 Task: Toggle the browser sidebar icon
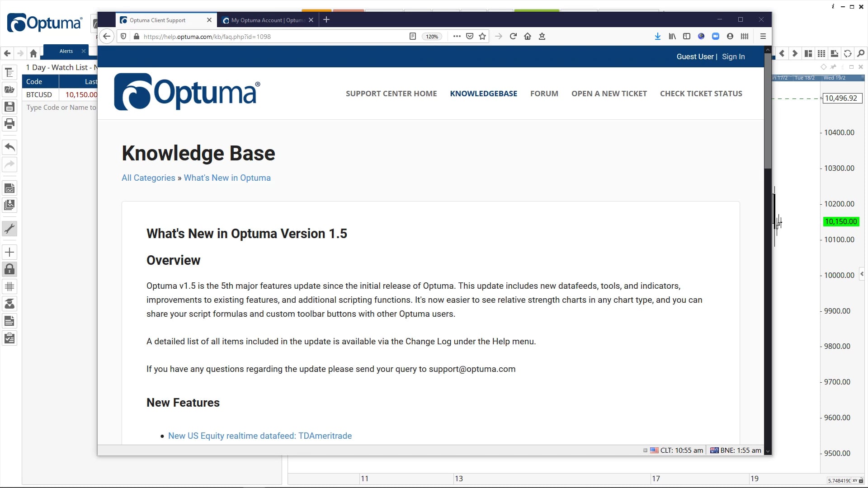687,36
